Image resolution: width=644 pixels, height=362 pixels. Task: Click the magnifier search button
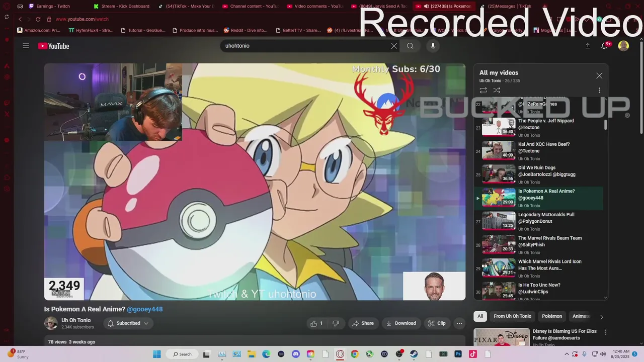410,46
